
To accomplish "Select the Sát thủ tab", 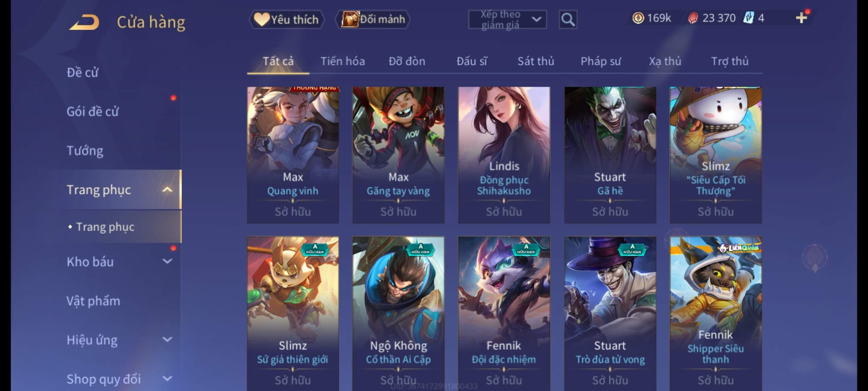I will pos(536,61).
